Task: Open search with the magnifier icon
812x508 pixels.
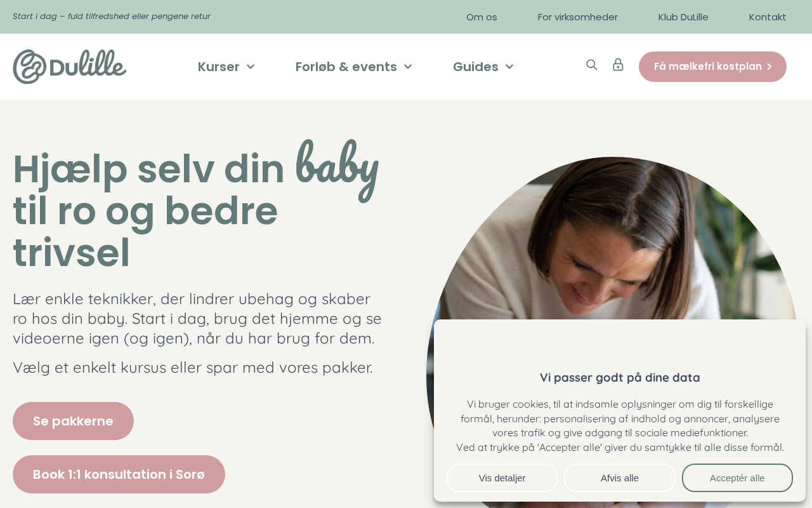Action: pyautogui.click(x=592, y=65)
